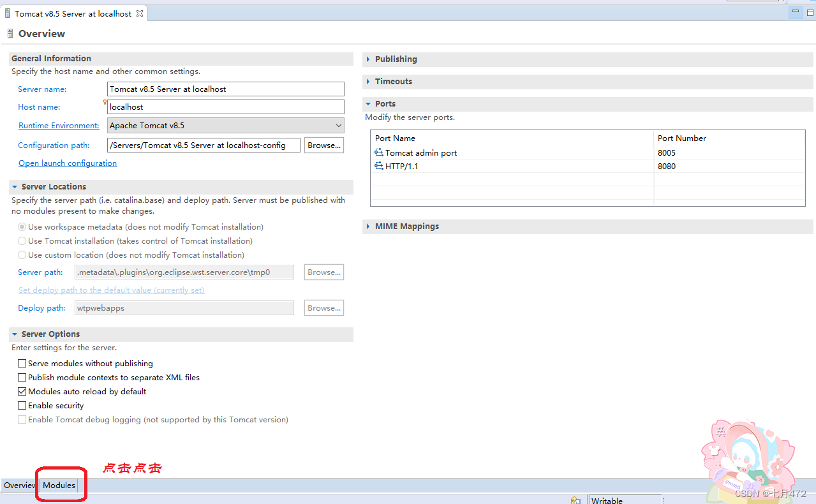Click the server icon on the Tomcat editor tab
Image resolution: width=816 pixels, height=504 pixels.
(7, 13)
